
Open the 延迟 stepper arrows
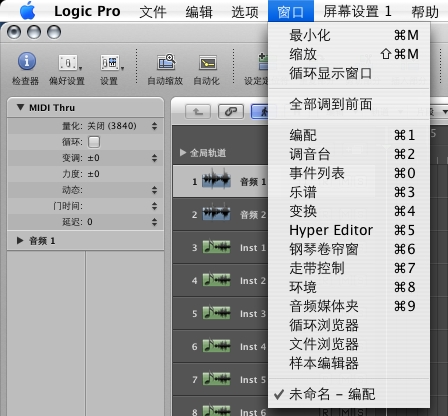(154, 222)
